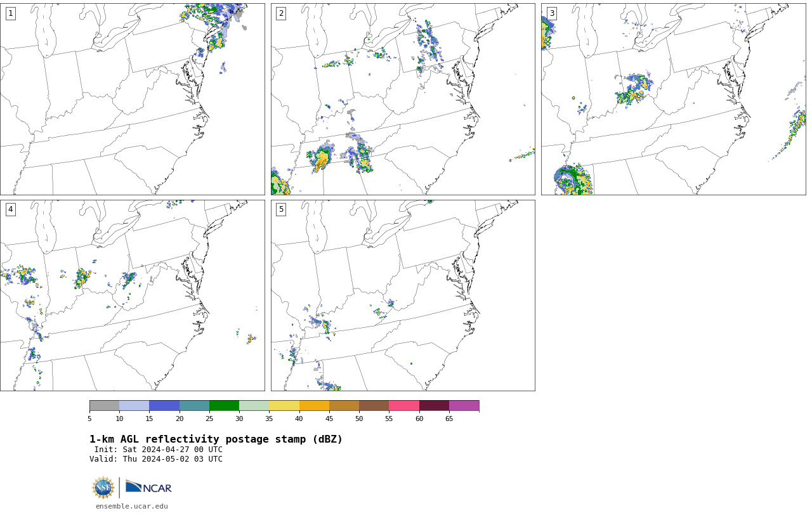
Task: Select the orange 40-45 dBZ swatch
Action: 314,406
